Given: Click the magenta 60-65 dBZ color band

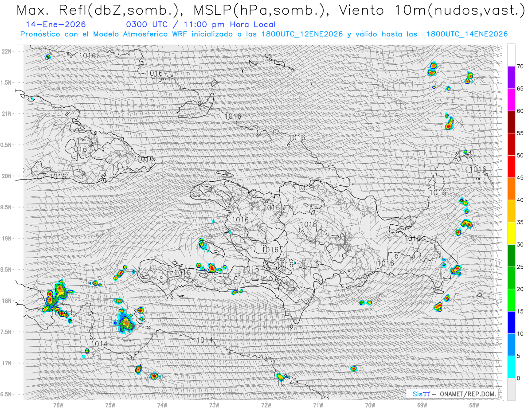Looking at the screenshot, I should 511,100.
